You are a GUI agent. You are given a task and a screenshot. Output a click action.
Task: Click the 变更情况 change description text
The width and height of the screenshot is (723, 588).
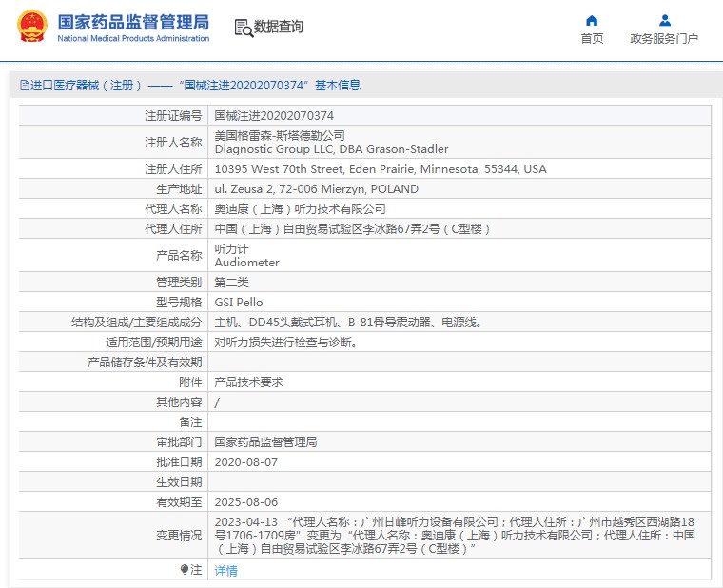457,536
